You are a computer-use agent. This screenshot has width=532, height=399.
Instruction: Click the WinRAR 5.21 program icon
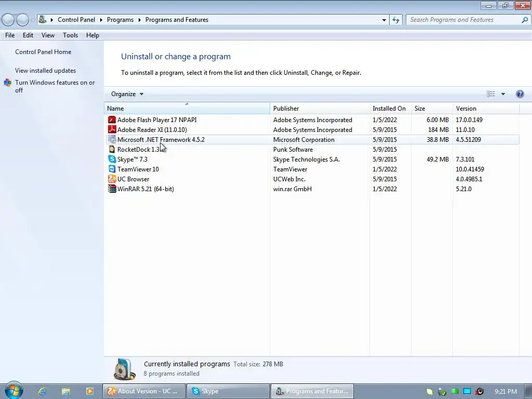pyautogui.click(x=112, y=189)
